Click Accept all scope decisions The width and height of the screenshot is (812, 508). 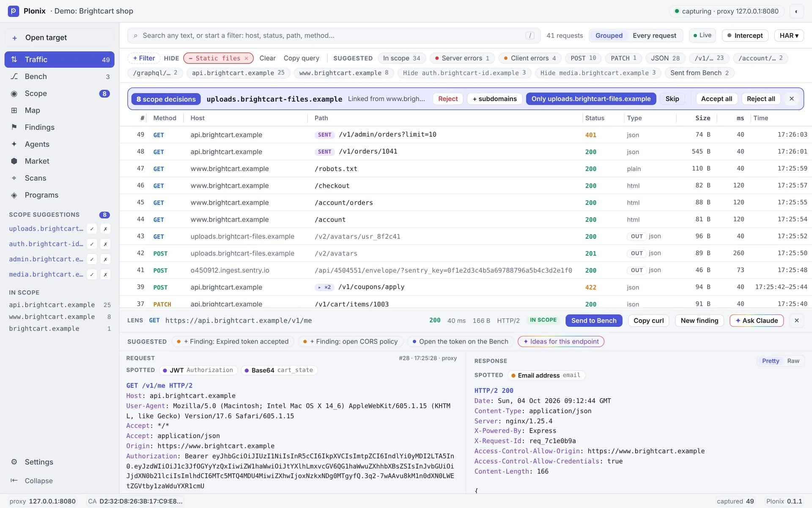pos(716,99)
